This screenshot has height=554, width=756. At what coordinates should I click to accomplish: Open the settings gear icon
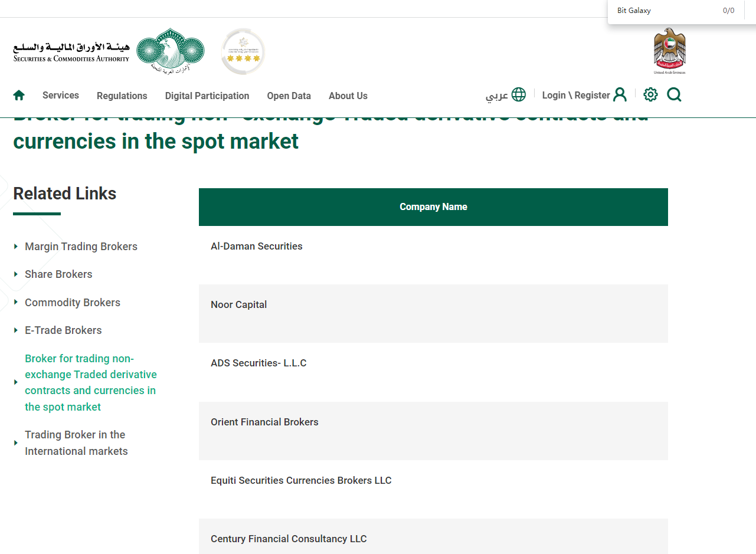tap(650, 94)
